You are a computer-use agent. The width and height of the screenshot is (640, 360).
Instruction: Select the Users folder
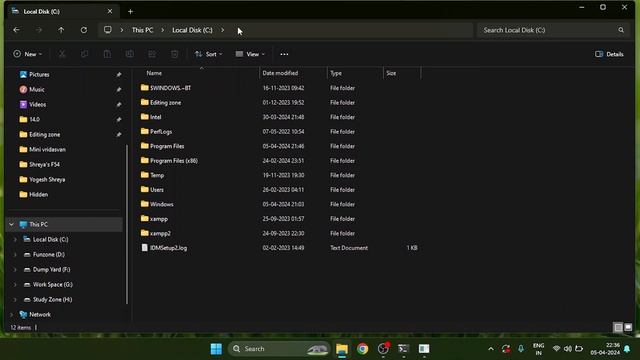157,190
